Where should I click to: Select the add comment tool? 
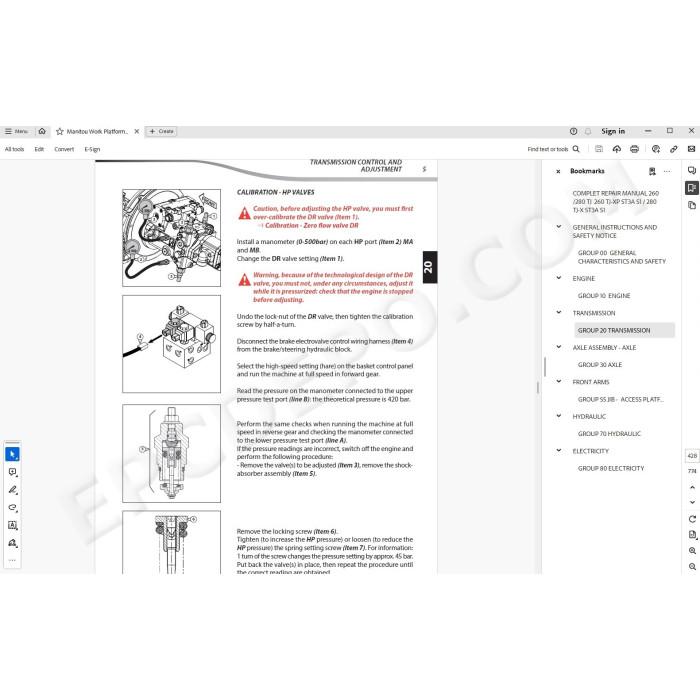(x=12, y=472)
